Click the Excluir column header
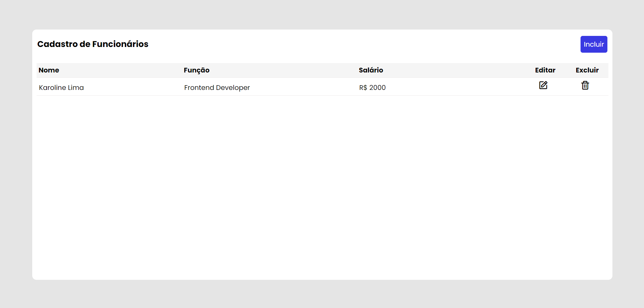The height and width of the screenshot is (308, 644). coord(587,70)
